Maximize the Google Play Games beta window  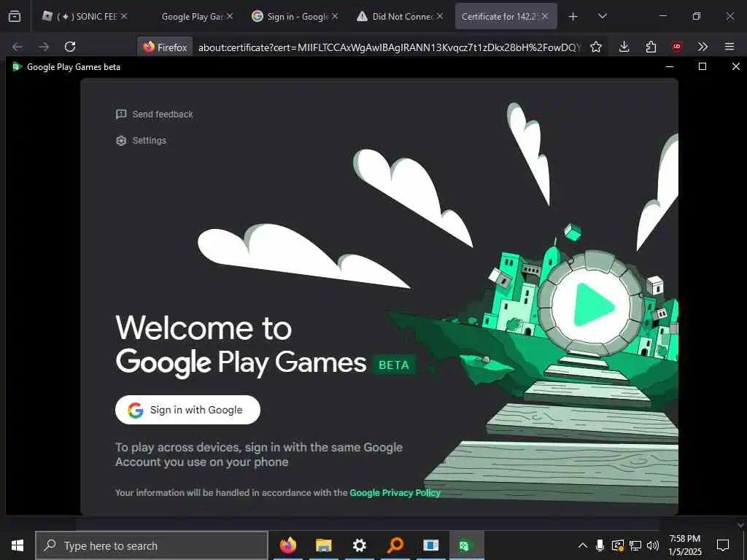coord(703,66)
